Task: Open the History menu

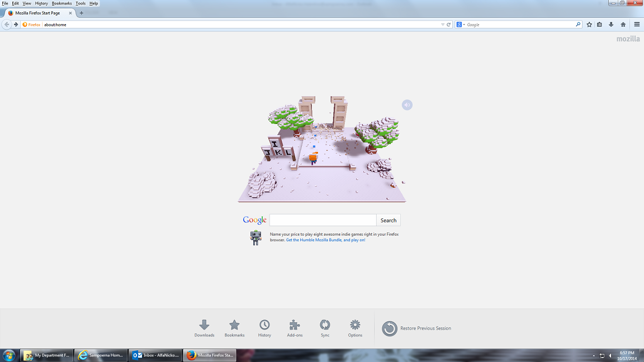Action: pyautogui.click(x=41, y=3)
